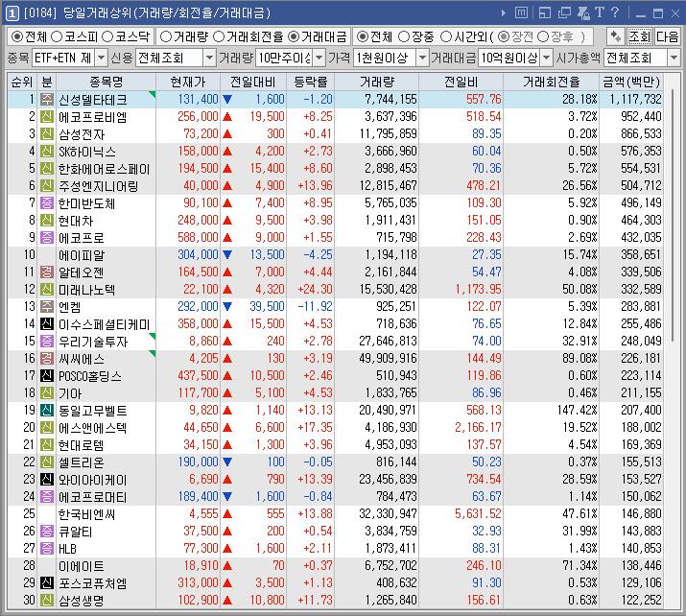686x616 pixels.
Task: Toggle the pin-with-lock icon in title bar
Action: [583, 12]
